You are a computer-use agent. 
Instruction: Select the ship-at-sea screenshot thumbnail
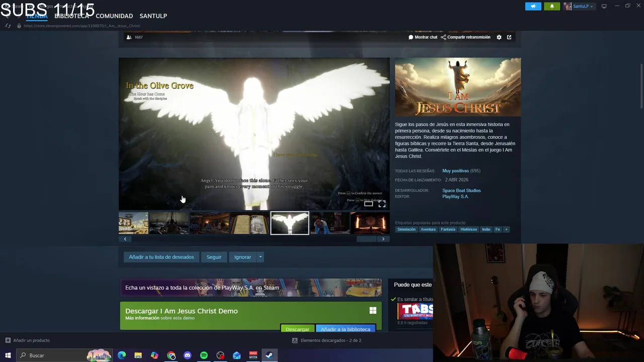pos(169,223)
